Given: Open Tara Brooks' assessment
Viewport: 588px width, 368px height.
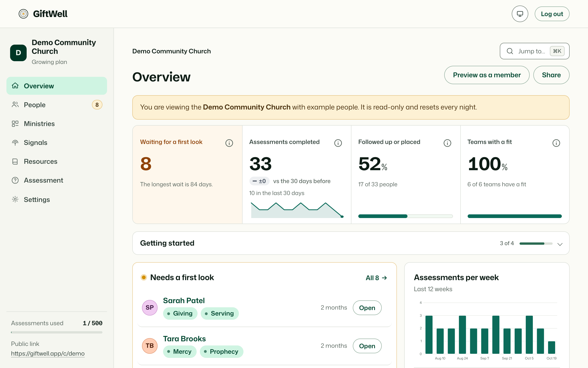Looking at the screenshot, I should point(367,346).
